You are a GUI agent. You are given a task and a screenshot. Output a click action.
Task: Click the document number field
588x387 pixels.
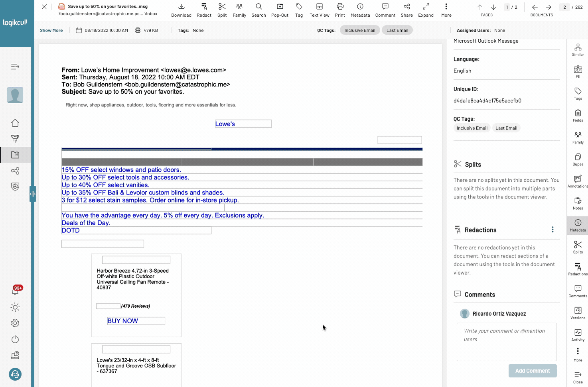click(x=564, y=7)
